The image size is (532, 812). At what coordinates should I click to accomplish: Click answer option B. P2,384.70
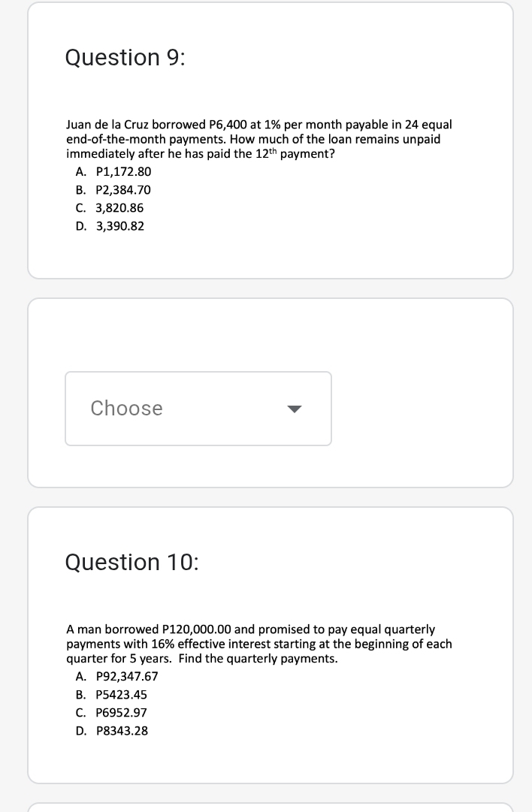(x=113, y=189)
